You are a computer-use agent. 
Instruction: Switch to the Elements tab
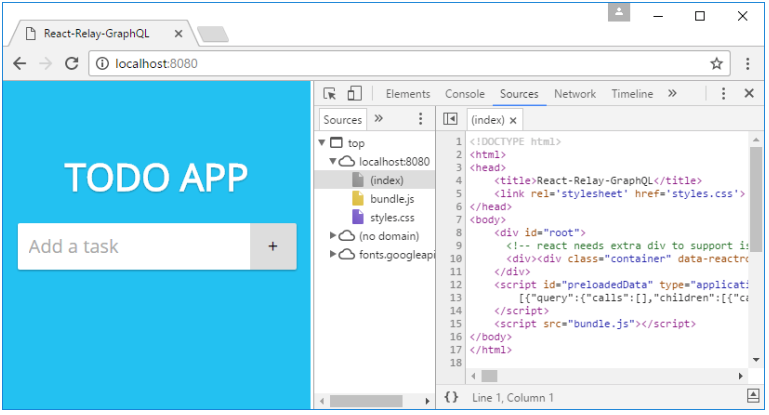[408, 94]
